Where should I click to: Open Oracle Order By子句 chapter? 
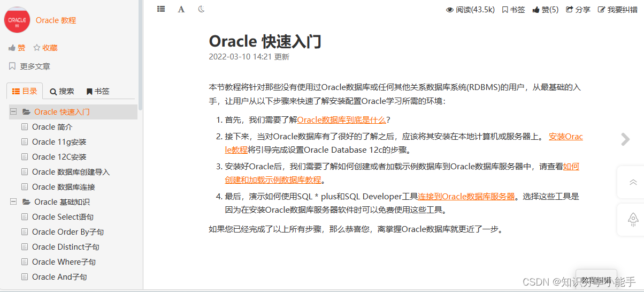tap(68, 232)
